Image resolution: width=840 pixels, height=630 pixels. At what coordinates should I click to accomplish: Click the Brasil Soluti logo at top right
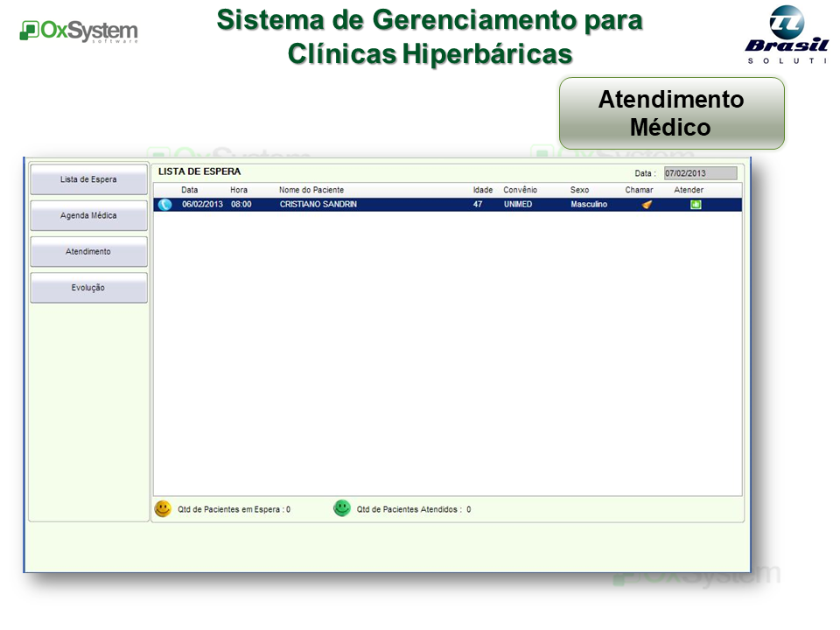785,35
